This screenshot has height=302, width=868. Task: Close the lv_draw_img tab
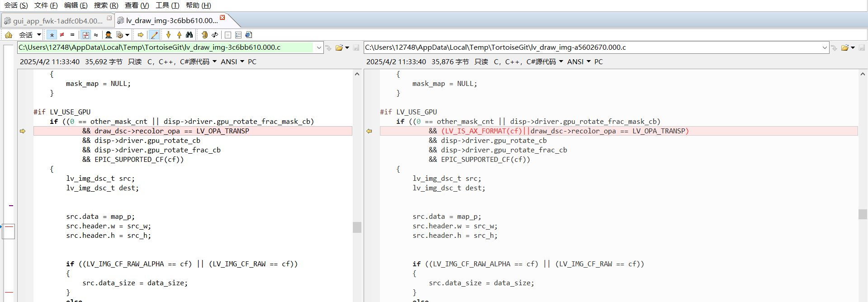pyautogui.click(x=222, y=18)
